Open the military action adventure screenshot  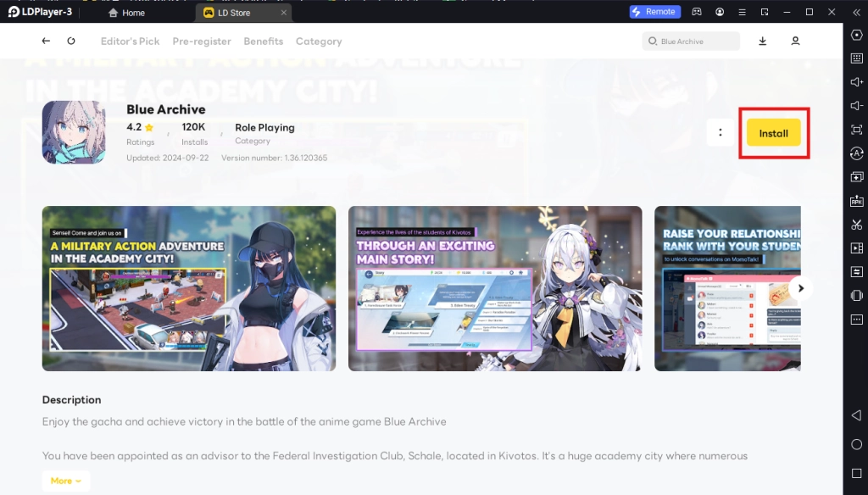189,288
